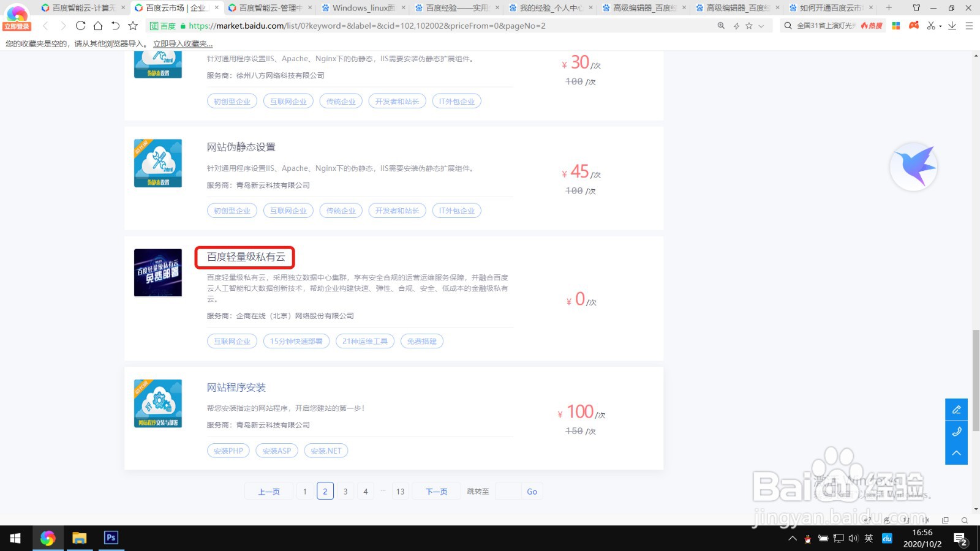Image resolution: width=980 pixels, height=551 pixels.
Task: Open Photoshop from the taskbar
Action: 111,538
